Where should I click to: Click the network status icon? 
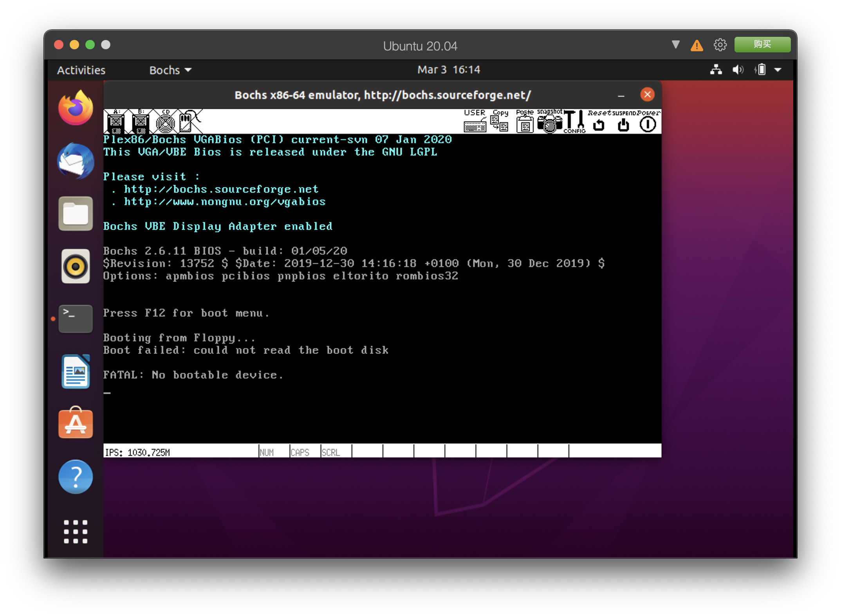coord(716,70)
